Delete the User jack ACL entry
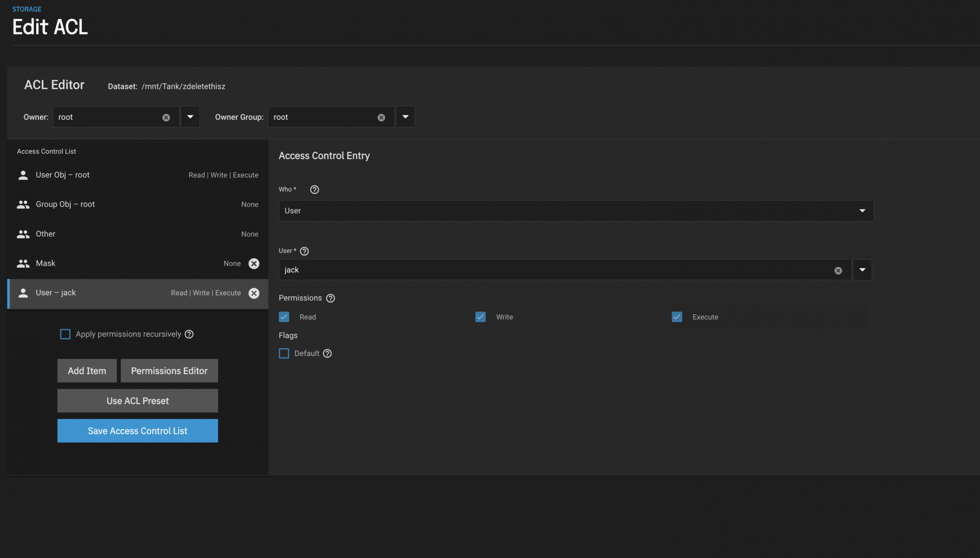Viewport: 980px width, 558px height. (254, 293)
